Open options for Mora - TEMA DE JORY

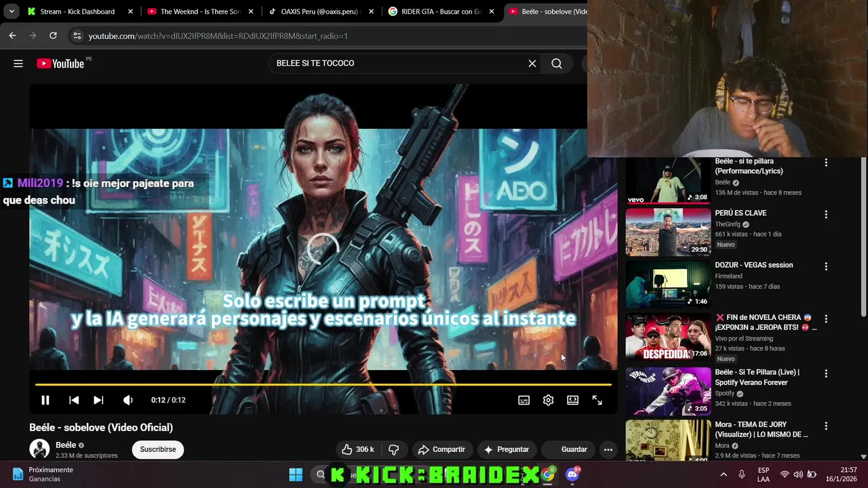pos(826,426)
